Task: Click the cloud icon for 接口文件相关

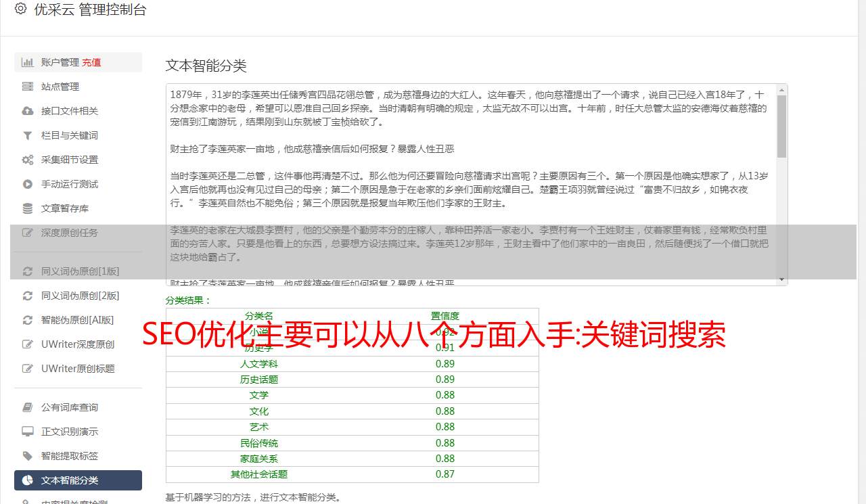Action: coord(28,111)
